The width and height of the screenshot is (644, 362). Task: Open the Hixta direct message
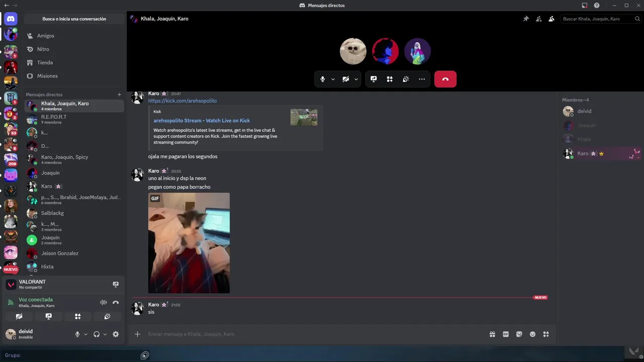(74, 266)
